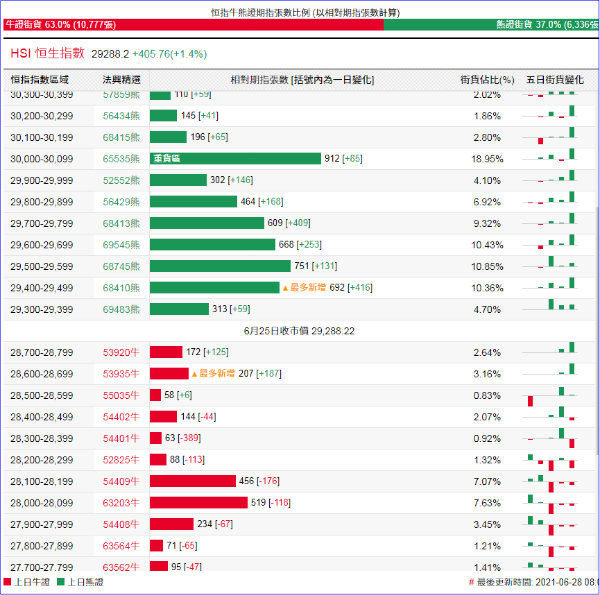Click the red 牛證街貨 63.0% ratio bar
Image resolution: width=600 pixels, height=595 pixels.
[193, 25]
